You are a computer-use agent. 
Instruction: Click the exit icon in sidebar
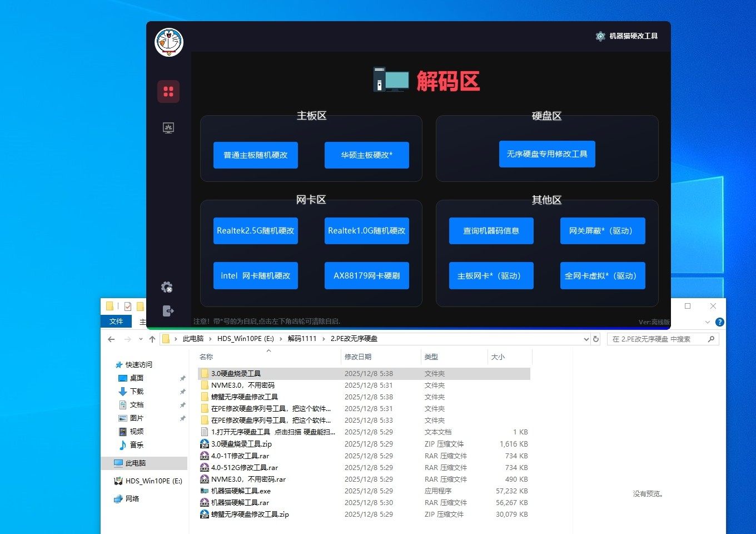pyautogui.click(x=168, y=311)
